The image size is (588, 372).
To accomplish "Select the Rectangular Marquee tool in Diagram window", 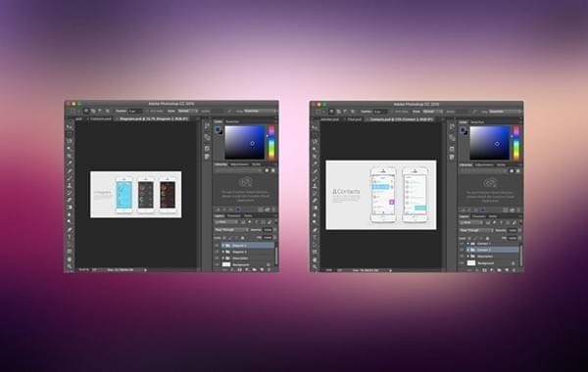I will 70,134.
